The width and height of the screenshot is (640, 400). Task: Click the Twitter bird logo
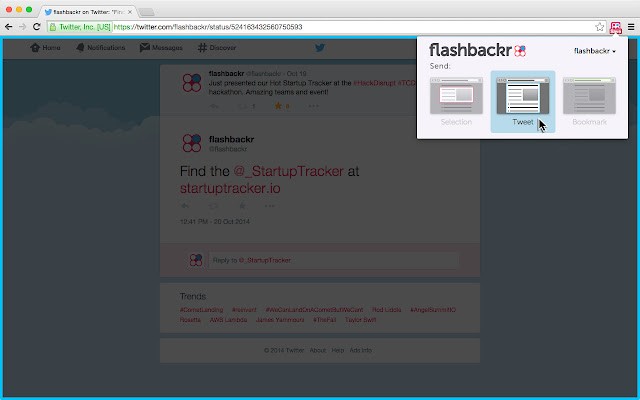[320, 48]
